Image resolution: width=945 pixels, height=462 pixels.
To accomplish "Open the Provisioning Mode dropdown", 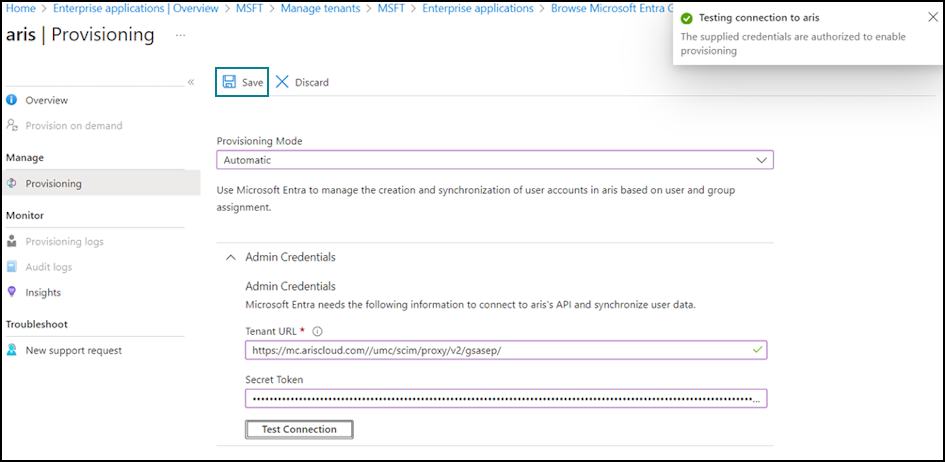I will (x=495, y=160).
